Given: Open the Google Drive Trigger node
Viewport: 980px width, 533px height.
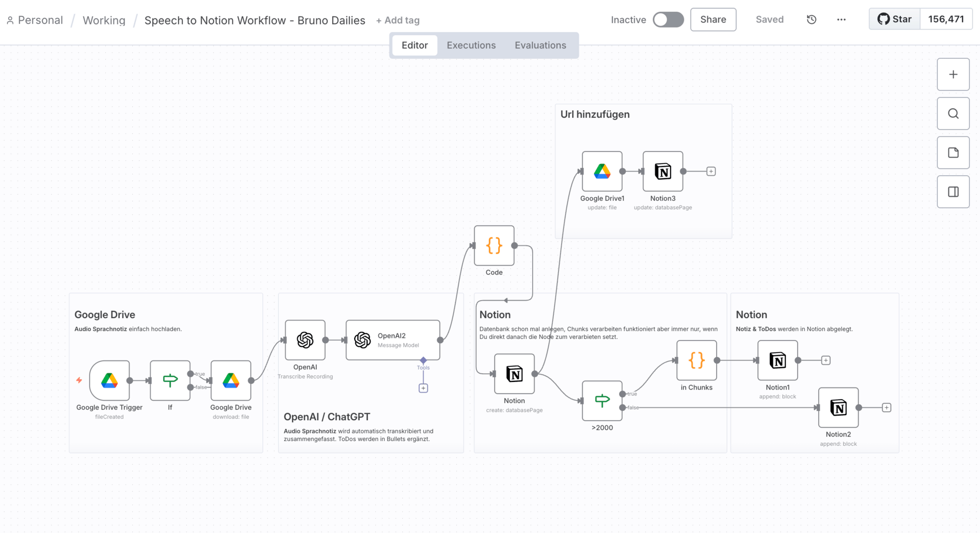Looking at the screenshot, I should (109, 380).
